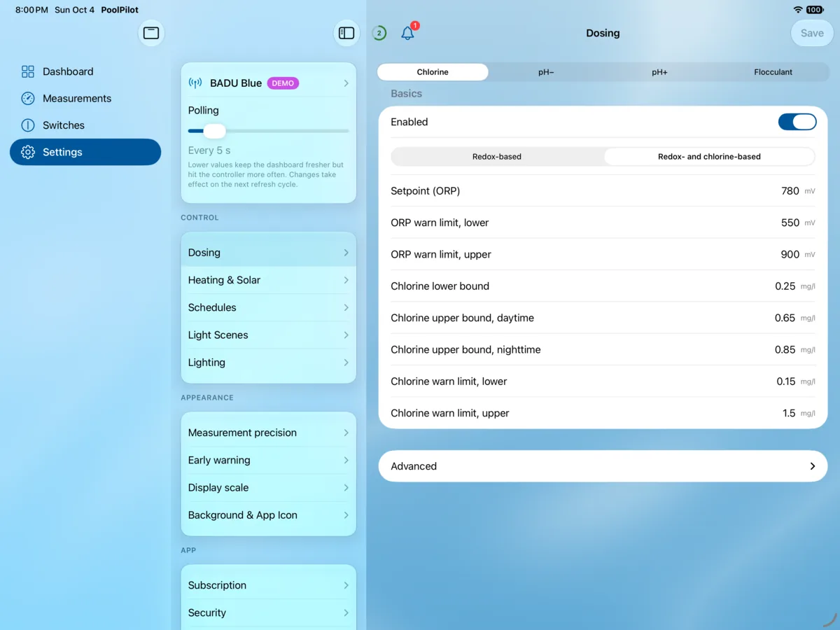Check the Wi-Fi status icon
The image size is (840, 630).
(x=797, y=10)
